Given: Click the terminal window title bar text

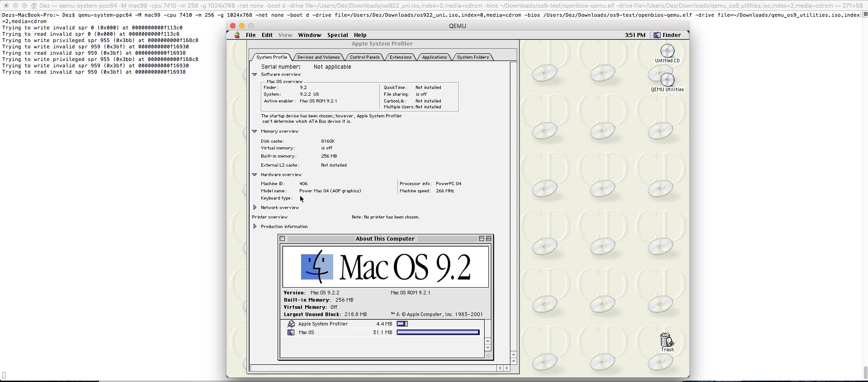Looking at the screenshot, I should point(451,5).
